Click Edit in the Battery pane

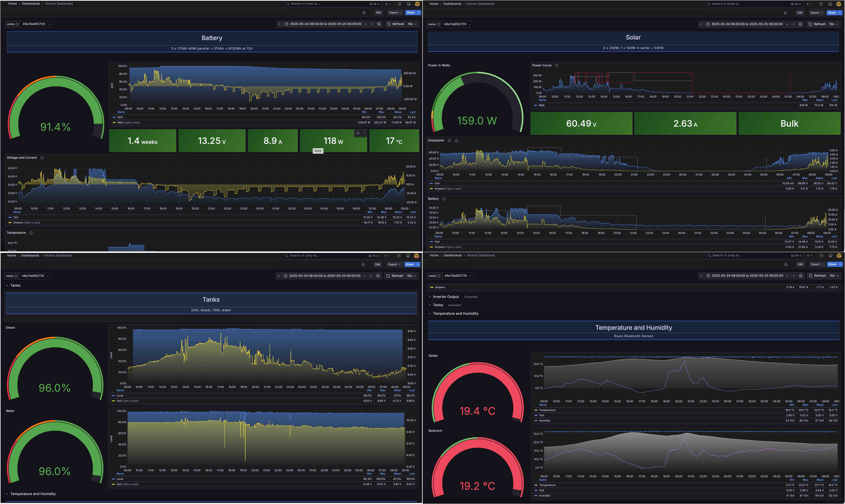[378, 13]
